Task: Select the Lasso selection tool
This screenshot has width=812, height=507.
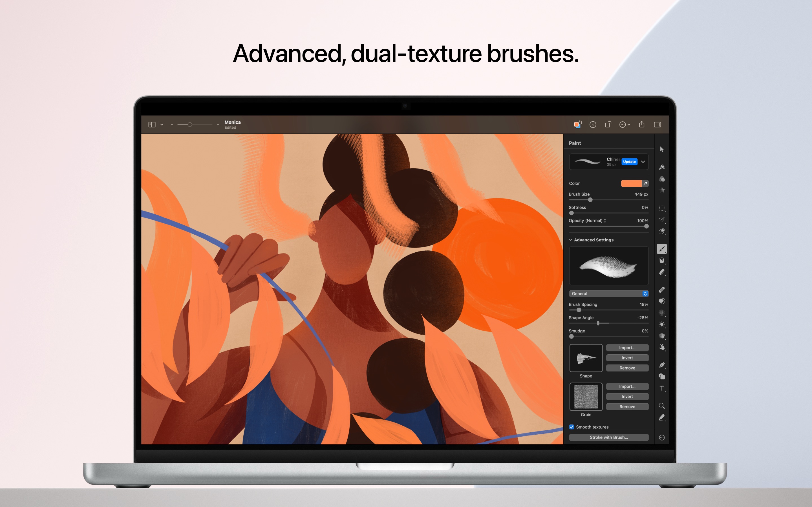Action: (x=662, y=221)
